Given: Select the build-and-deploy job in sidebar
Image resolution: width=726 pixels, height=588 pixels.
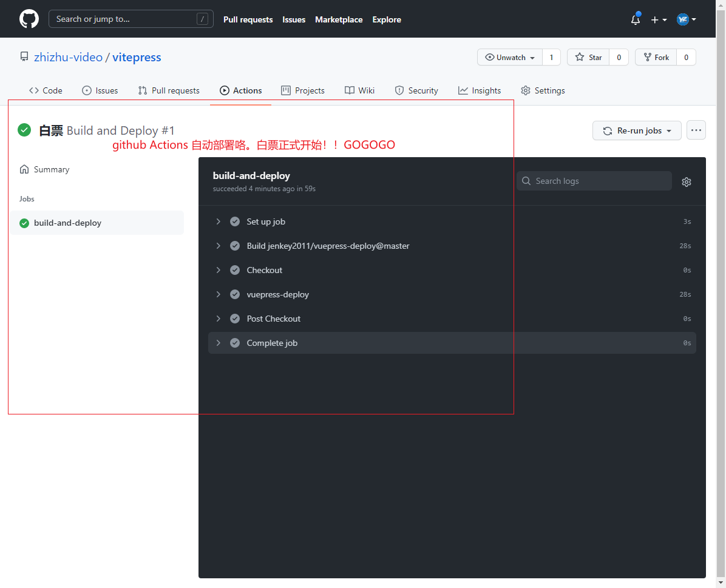Looking at the screenshot, I should 97,223.
